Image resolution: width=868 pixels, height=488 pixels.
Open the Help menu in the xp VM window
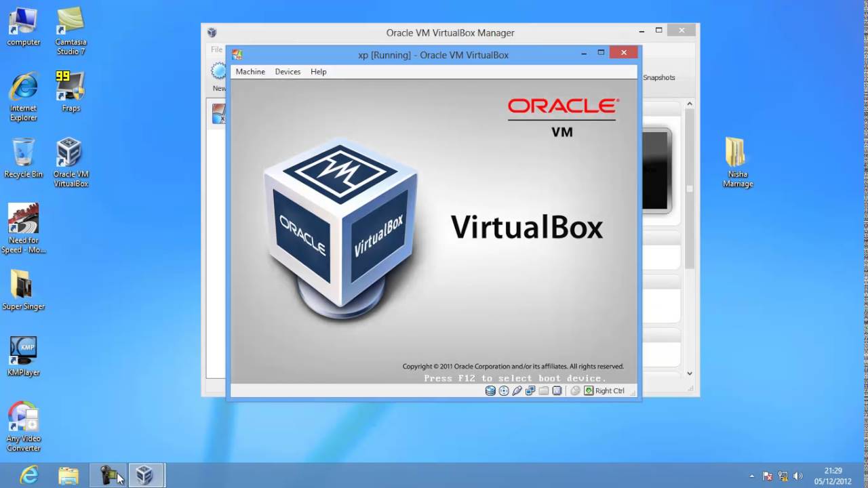click(318, 71)
